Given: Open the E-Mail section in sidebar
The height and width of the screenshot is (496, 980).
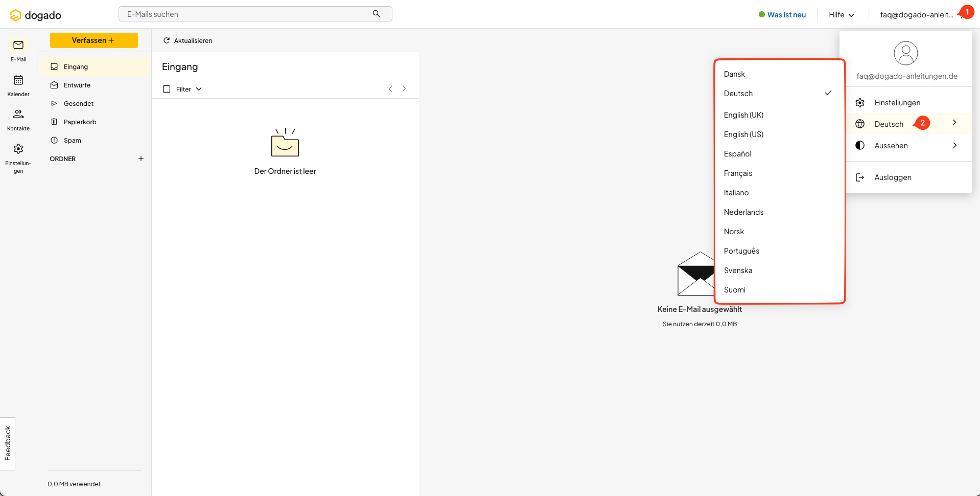Looking at the screenshot, I should (x=18, y=50).
